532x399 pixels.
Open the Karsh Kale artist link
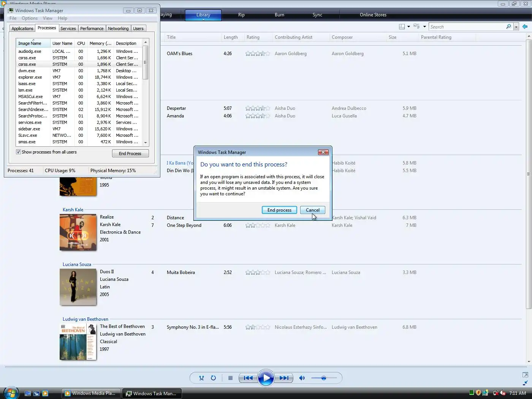tap(73, 210)
